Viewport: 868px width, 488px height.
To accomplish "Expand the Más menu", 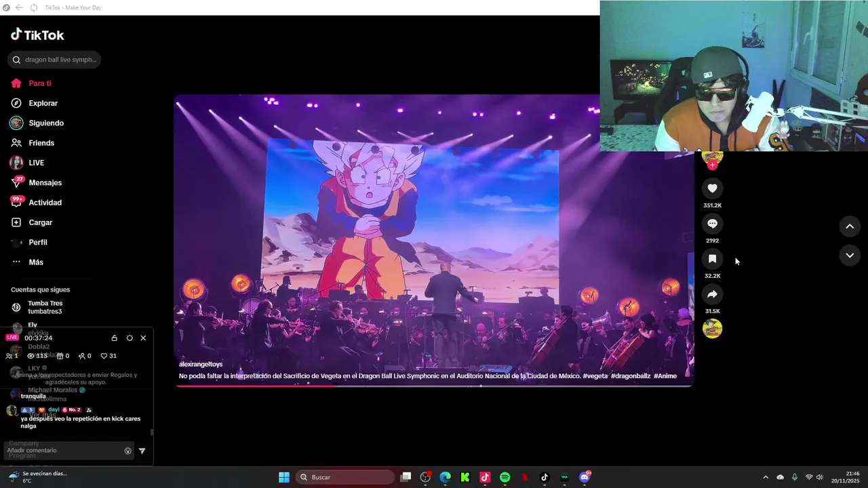I will 27,262.
